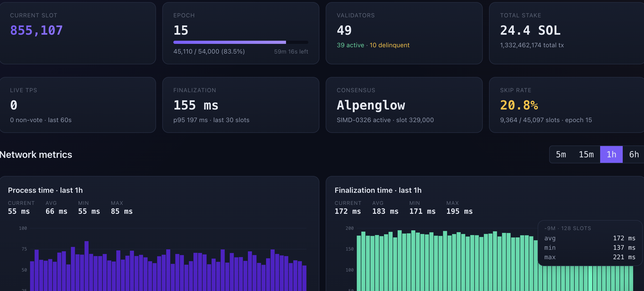Click the SKIP RATE card label
Image resolution: width=644 pixels, height=291 pixels.
pos(516,90)
